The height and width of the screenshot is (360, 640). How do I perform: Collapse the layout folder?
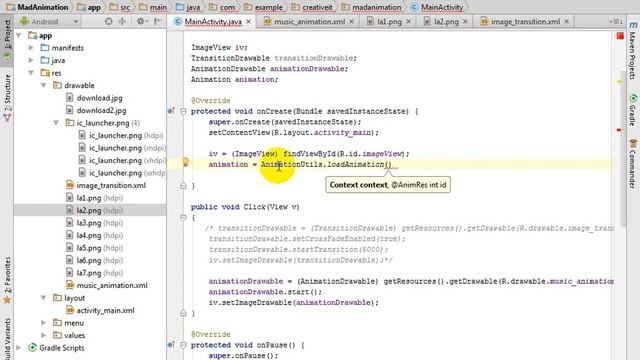point(43,298)
